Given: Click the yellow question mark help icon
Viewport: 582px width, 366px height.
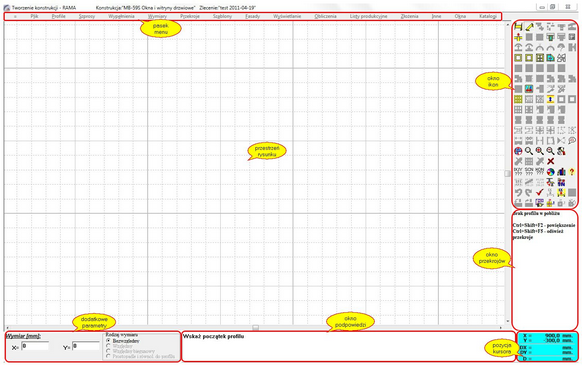Looking at the screenshot, I should point(572,171).
